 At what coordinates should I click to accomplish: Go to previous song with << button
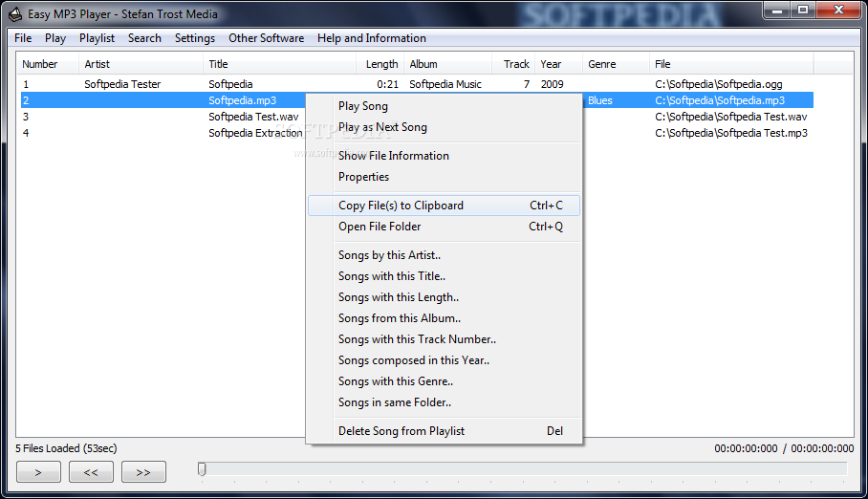tap(91, 472)
